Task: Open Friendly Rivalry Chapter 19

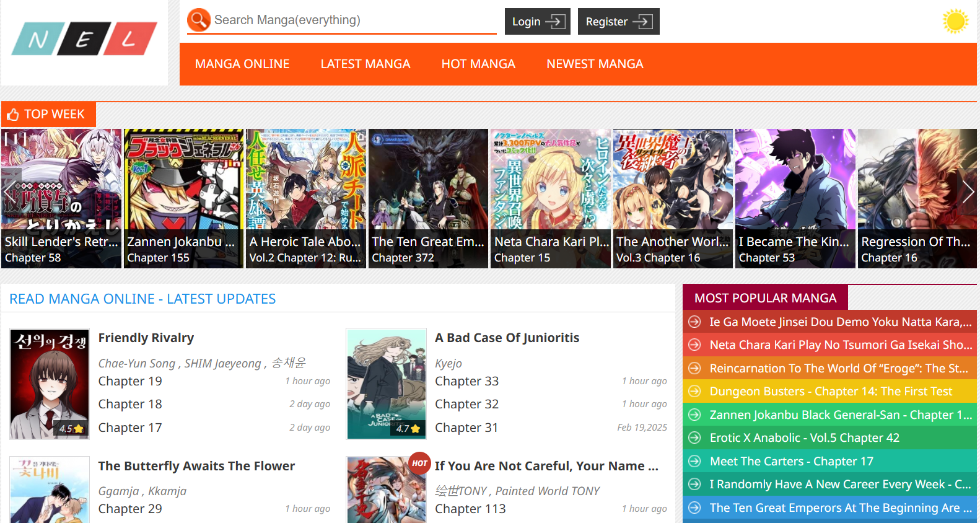Action: pos(130,381)
